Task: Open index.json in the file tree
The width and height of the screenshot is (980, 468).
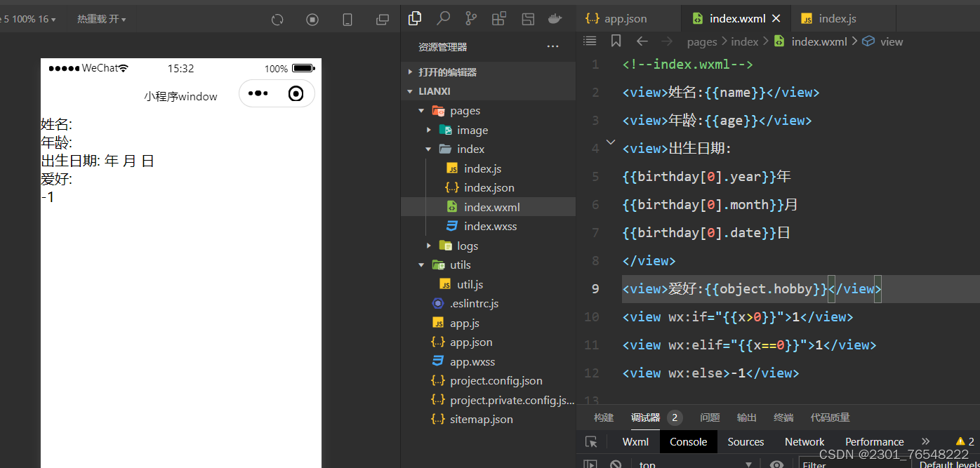Action: (488, 188)
